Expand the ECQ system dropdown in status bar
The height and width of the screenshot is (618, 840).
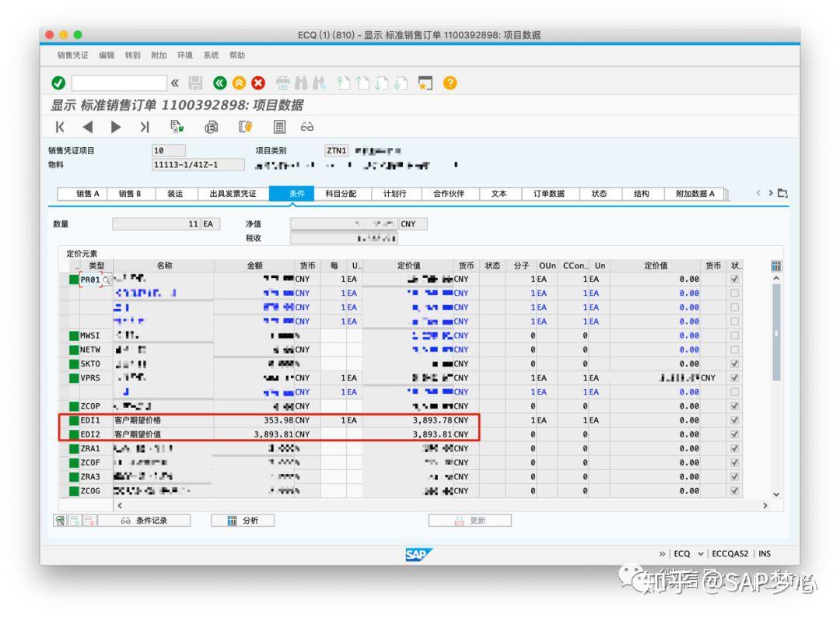click(x=700, y=553)
